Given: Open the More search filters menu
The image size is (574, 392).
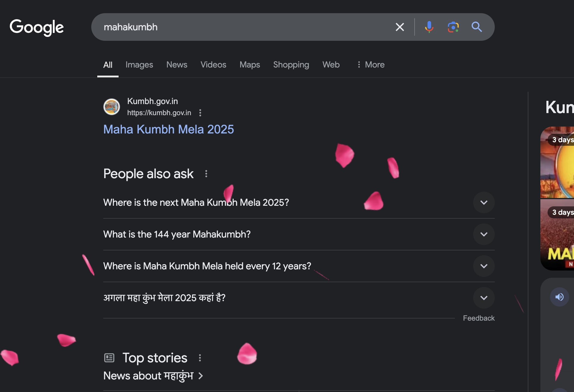Looking at the screenshot, I should click(x=371, y=65).
